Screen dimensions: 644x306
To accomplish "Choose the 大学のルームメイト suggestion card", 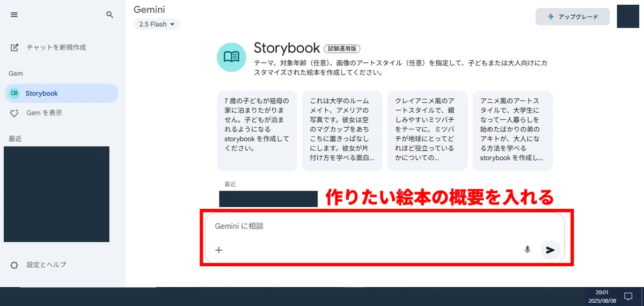I will click(342, 130).
